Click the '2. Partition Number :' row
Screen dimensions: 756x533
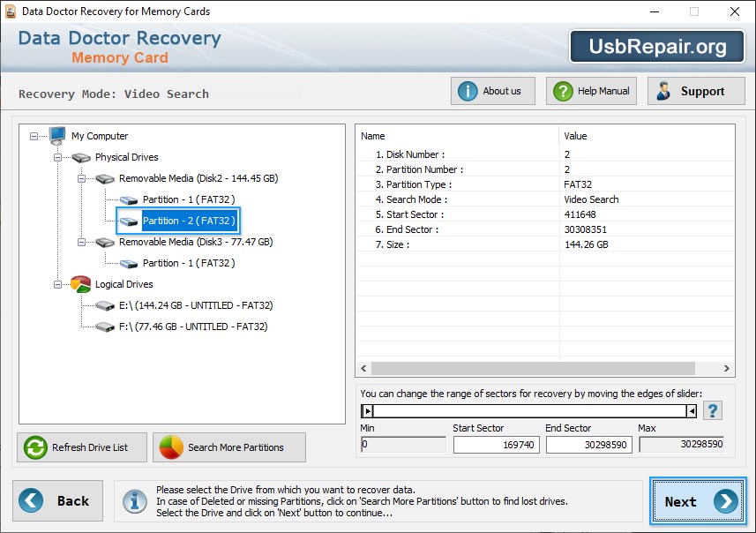tap(545, 169)
